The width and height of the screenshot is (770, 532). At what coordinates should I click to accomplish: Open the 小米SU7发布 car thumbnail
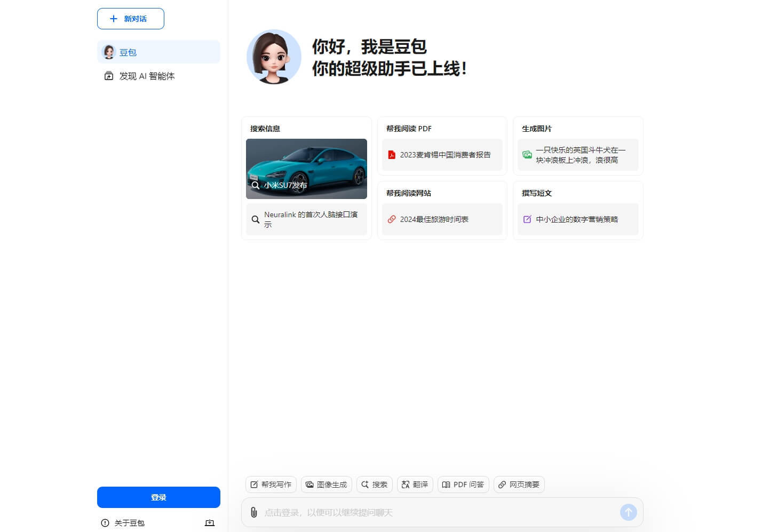pyautogui.click(x=306, y=168)
